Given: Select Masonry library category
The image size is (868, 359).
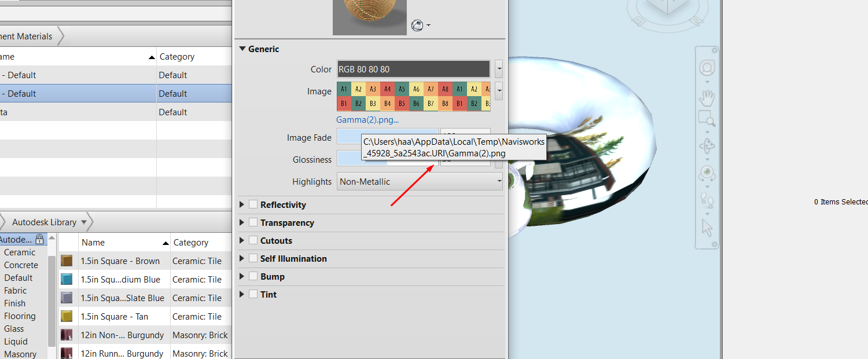Looking at the screenshot, I should pos(20,354).
